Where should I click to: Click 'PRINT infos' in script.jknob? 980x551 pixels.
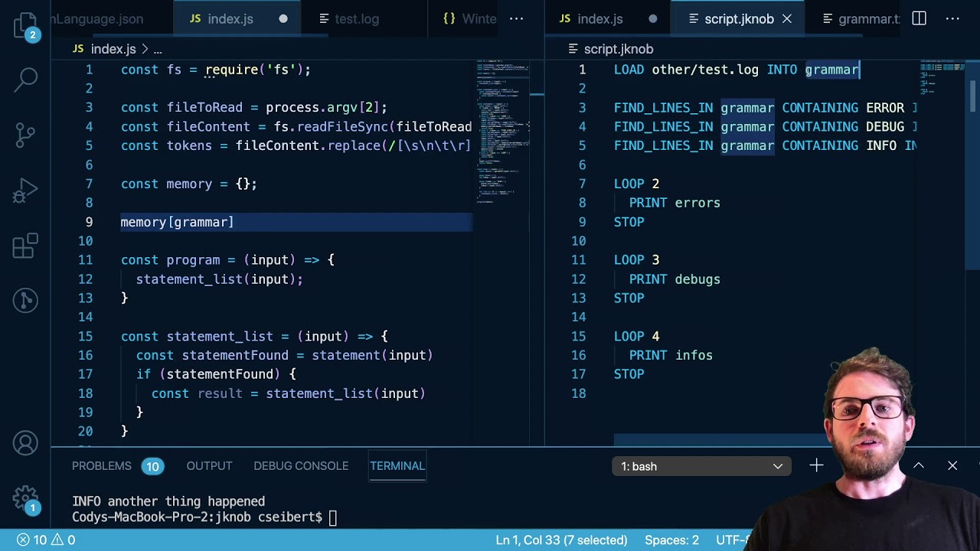(671, 355)
